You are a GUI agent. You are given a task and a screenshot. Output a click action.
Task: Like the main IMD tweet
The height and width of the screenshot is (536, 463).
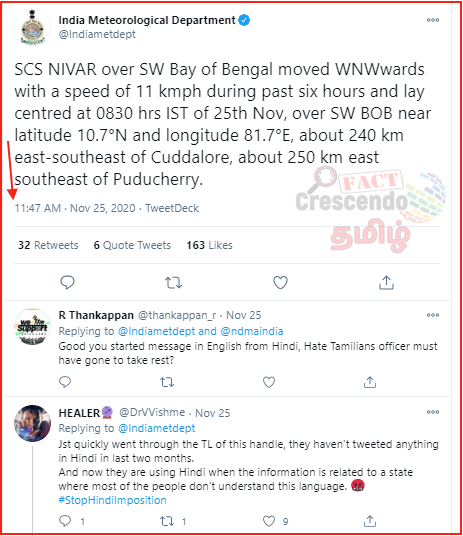(280, 282)
